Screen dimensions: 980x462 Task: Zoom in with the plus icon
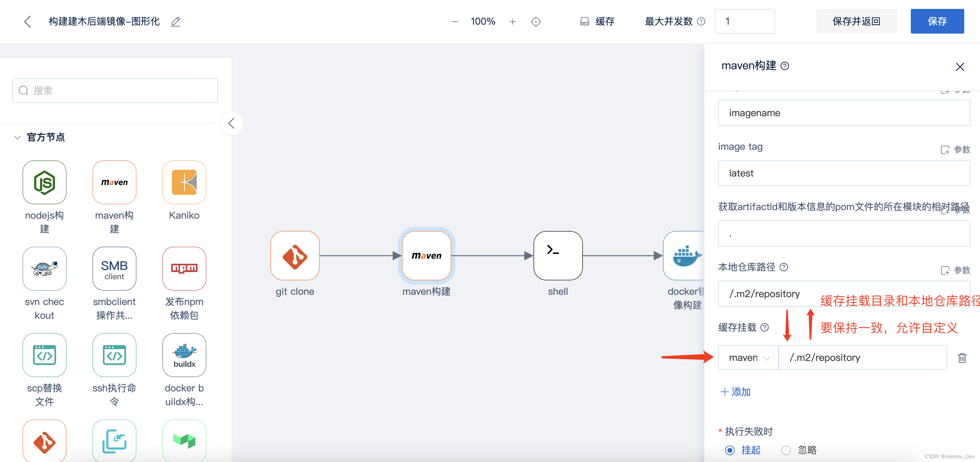click(513, 22)
